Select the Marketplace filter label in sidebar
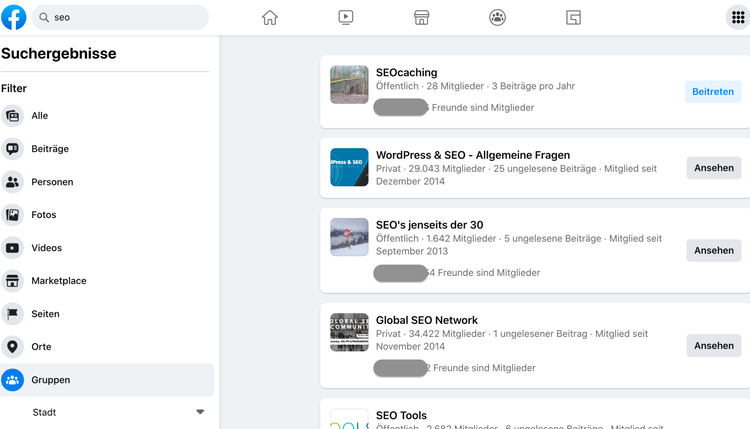Screen dimensions: 750x429 [59, 281]
